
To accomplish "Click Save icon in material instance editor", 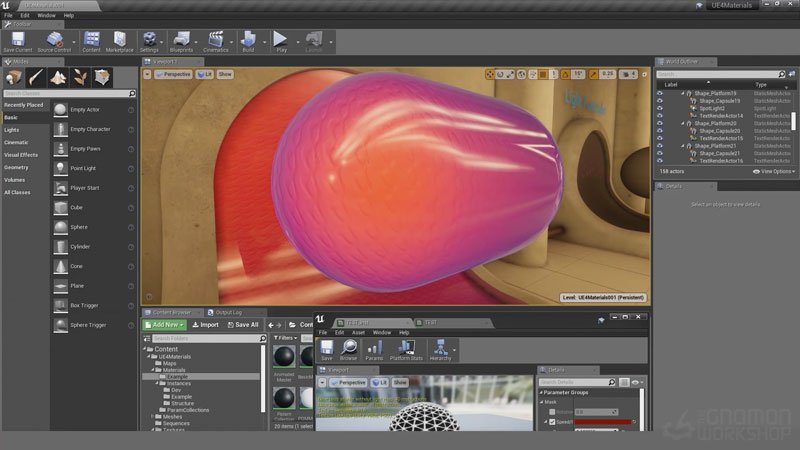I will point(327,349).
